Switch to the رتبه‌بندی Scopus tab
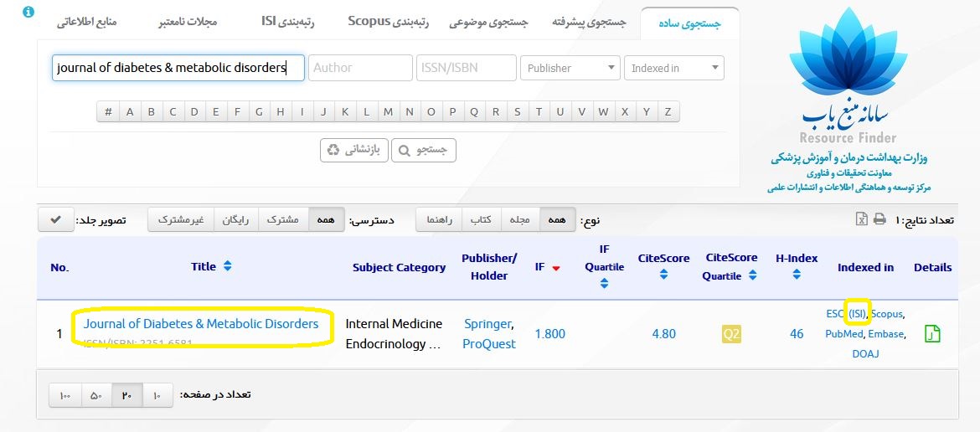Viewport: 980px width, 432px height. 388,22
